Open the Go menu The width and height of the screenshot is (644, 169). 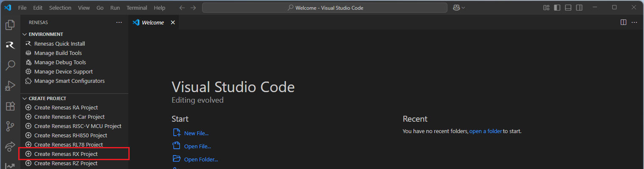click(100, 8)
